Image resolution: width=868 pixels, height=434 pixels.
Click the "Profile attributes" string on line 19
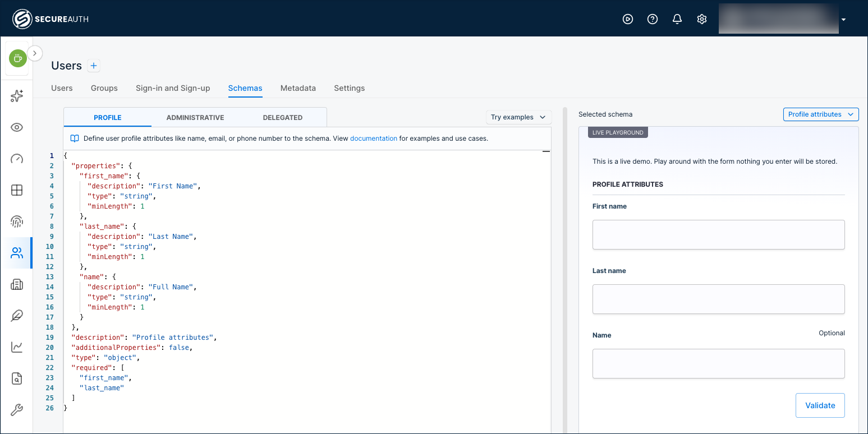click(x=172, y=338)
